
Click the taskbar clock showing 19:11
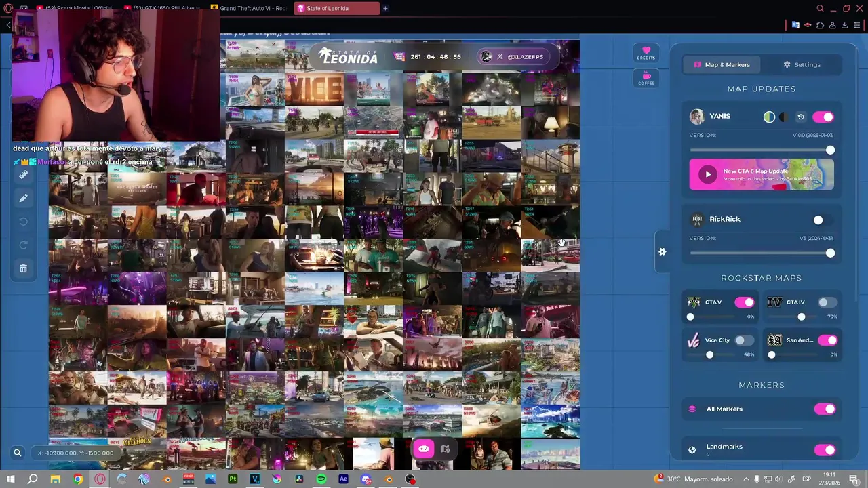click(x=829, y=479)
